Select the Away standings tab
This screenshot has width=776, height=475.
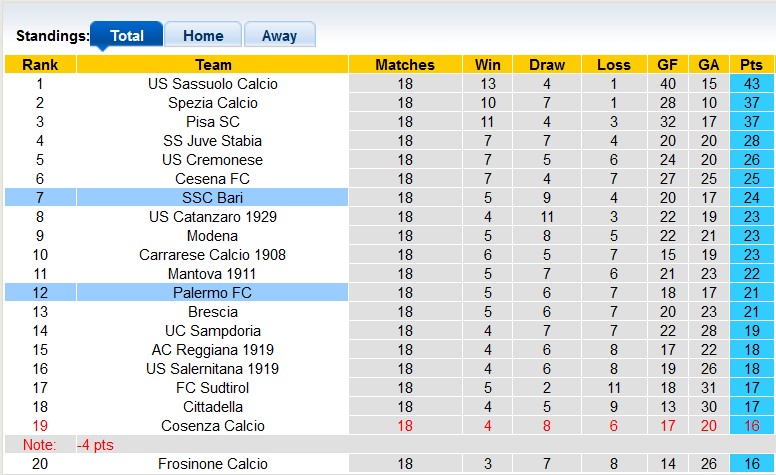point(279,36)
